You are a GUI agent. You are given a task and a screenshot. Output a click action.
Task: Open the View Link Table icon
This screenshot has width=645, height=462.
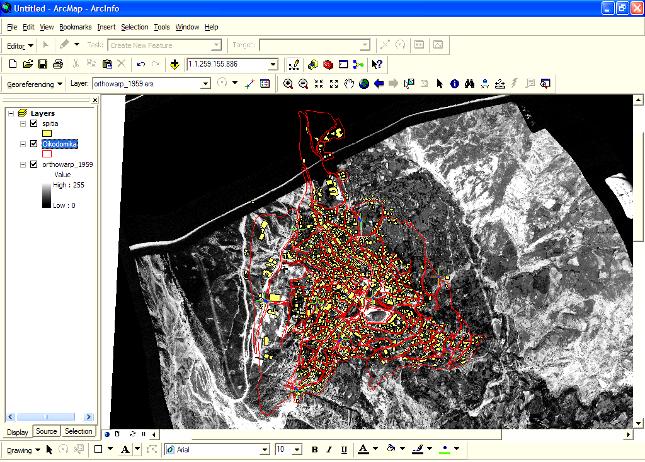coord(265,84)
